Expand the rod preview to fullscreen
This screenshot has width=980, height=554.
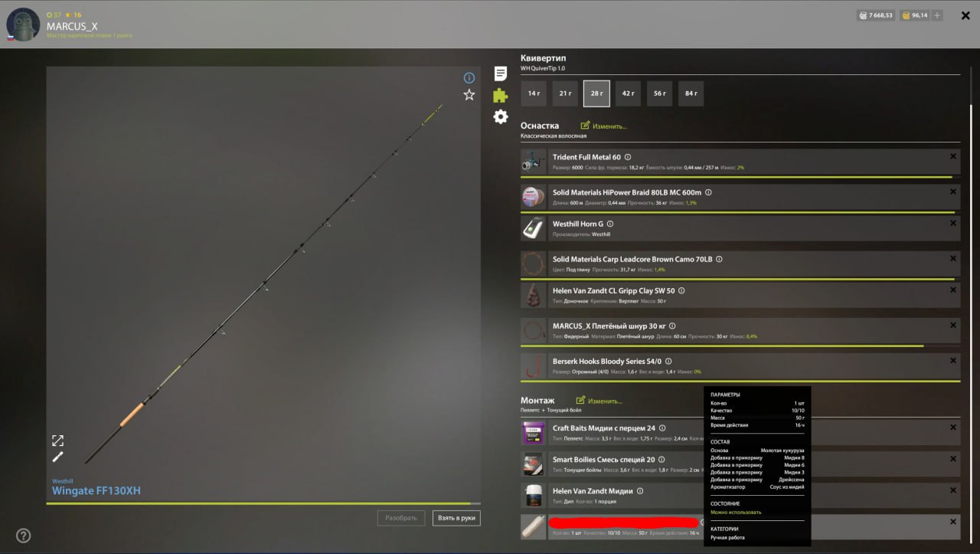click(57, 441)
